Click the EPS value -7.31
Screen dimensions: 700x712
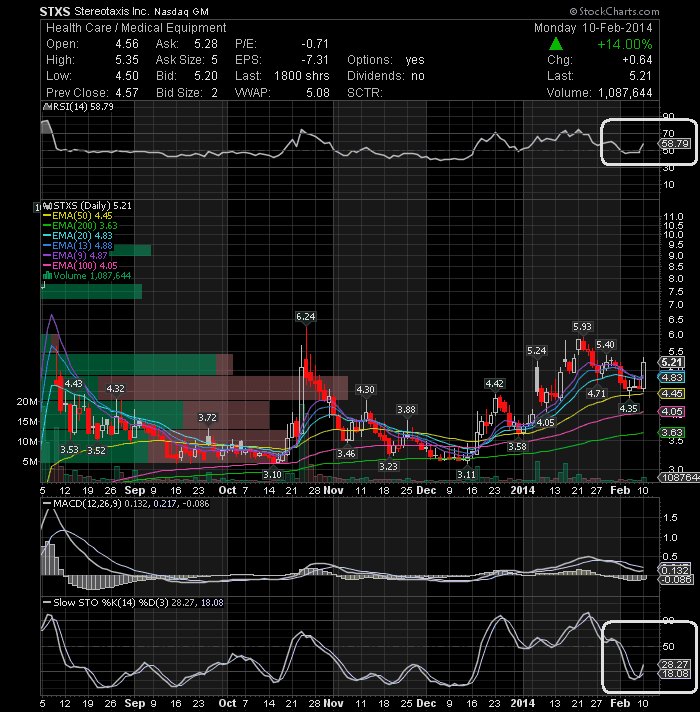pos(315,59)
